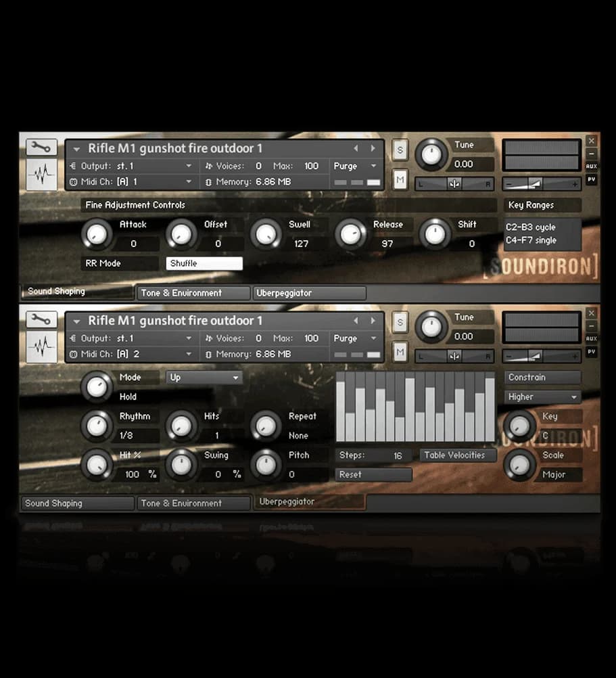Click the Shuffle field beside RR Mode
The height and width of the screenshot is (678, 616).
coord(204,264)
